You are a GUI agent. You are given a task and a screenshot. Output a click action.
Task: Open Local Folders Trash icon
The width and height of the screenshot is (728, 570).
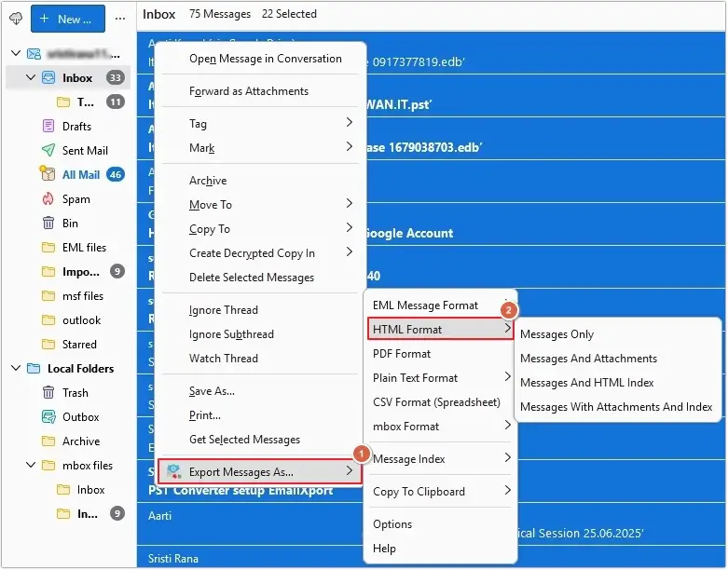click(x=48, y=393)
